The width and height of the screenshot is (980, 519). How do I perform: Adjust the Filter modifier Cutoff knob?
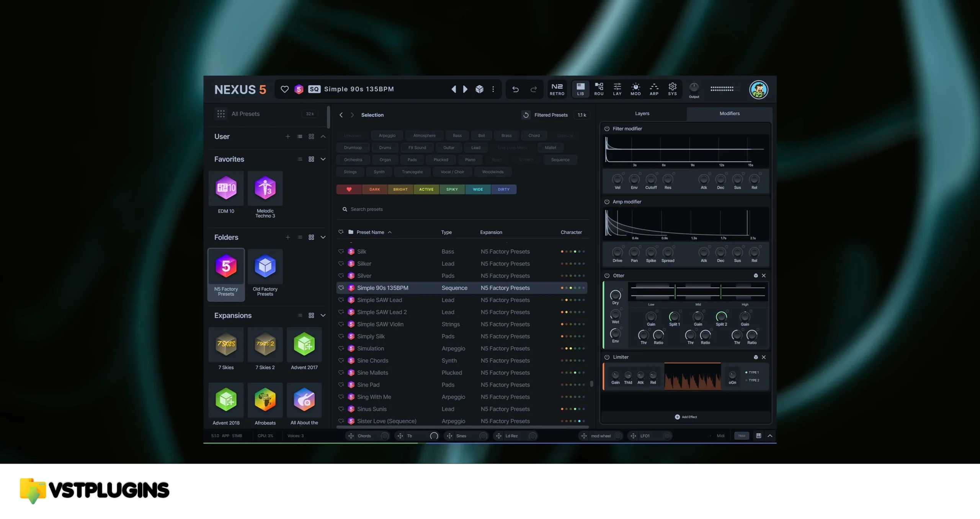651,179
